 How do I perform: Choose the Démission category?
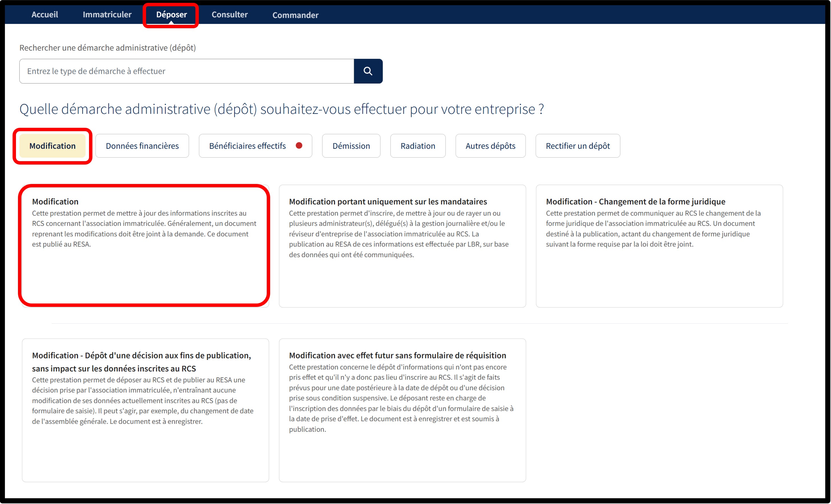351,146
